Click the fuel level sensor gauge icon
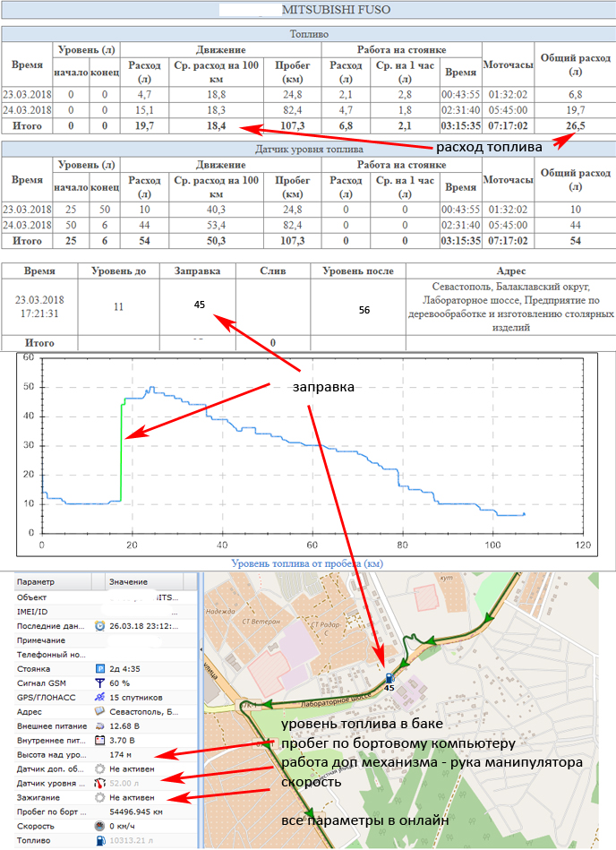The height and width of the screenshot is (850, 616). tap(99, 784)
